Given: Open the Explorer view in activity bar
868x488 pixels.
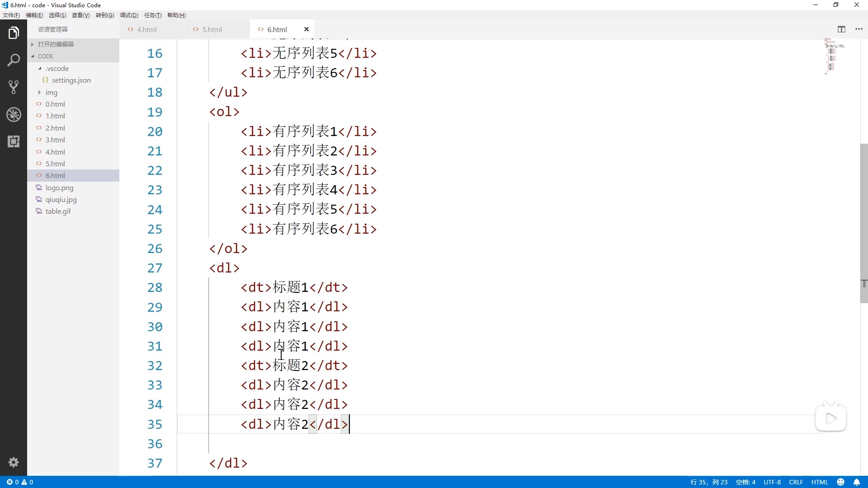Looking at the screenshot, I should 14,33.
